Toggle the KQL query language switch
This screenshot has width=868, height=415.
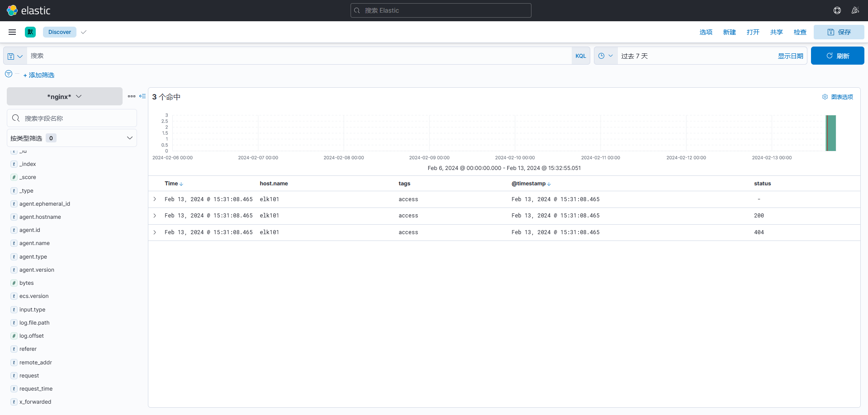click(580, 56)
